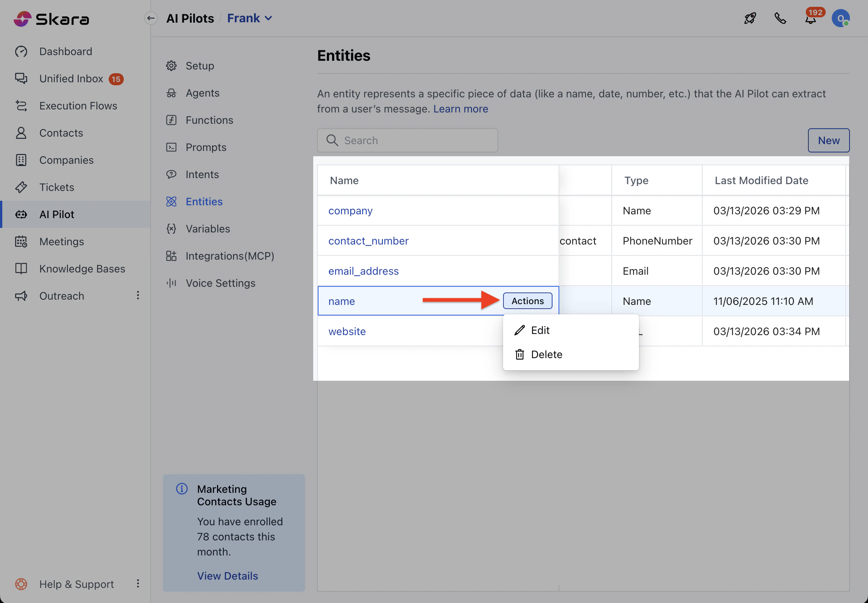Click the user avatar icon
The height and width of the screenshot is (603, 868).
[840, 18]
